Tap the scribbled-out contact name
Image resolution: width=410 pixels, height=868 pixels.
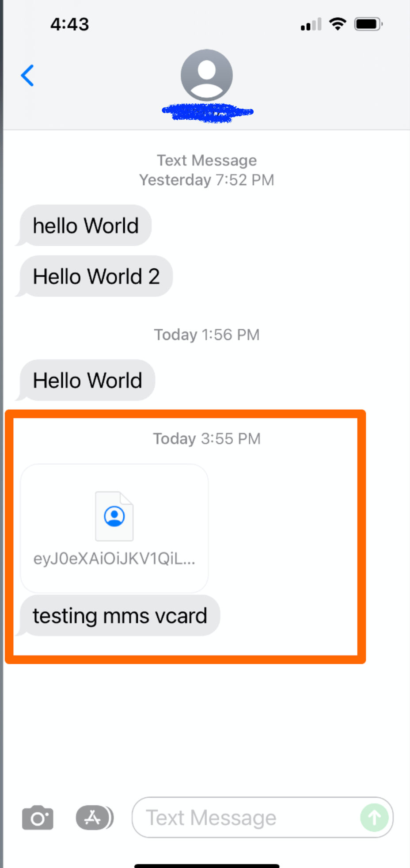coord(208,113)
